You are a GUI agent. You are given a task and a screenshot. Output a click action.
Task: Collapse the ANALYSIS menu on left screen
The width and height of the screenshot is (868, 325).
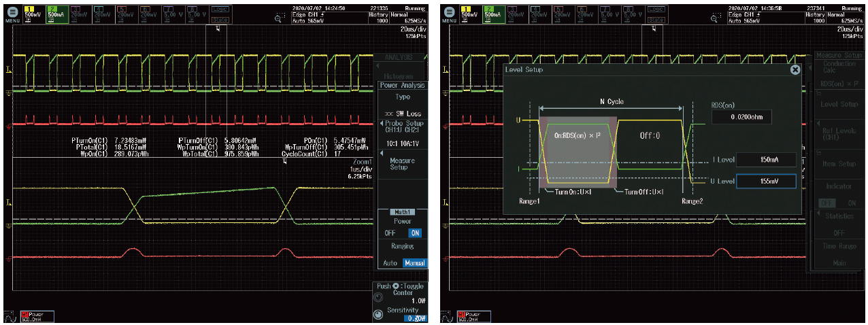(x=400, y=57)
